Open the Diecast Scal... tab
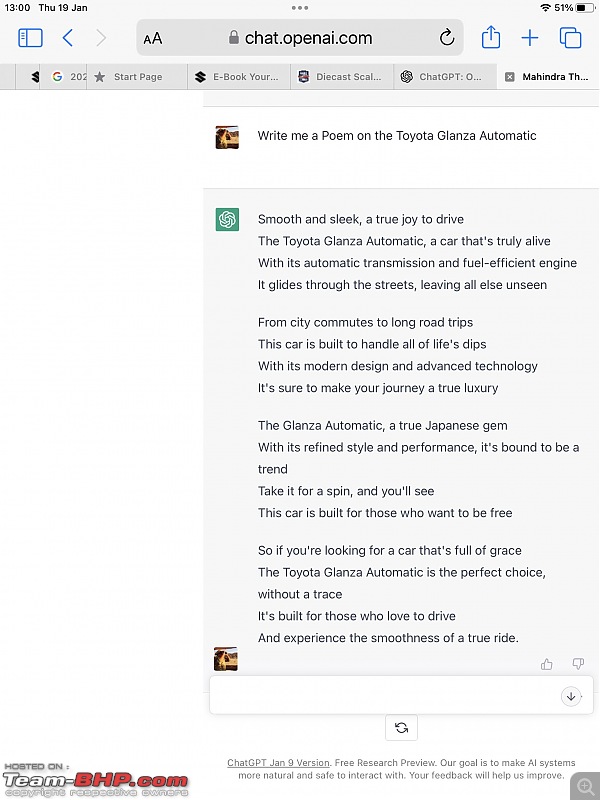Viewport: 600px width, 800px height. pos(342,77)
